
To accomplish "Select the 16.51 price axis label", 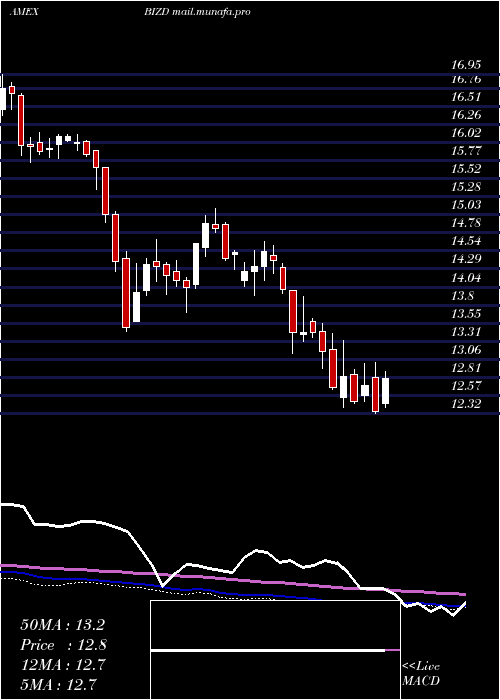I will (x=466, y=97).
